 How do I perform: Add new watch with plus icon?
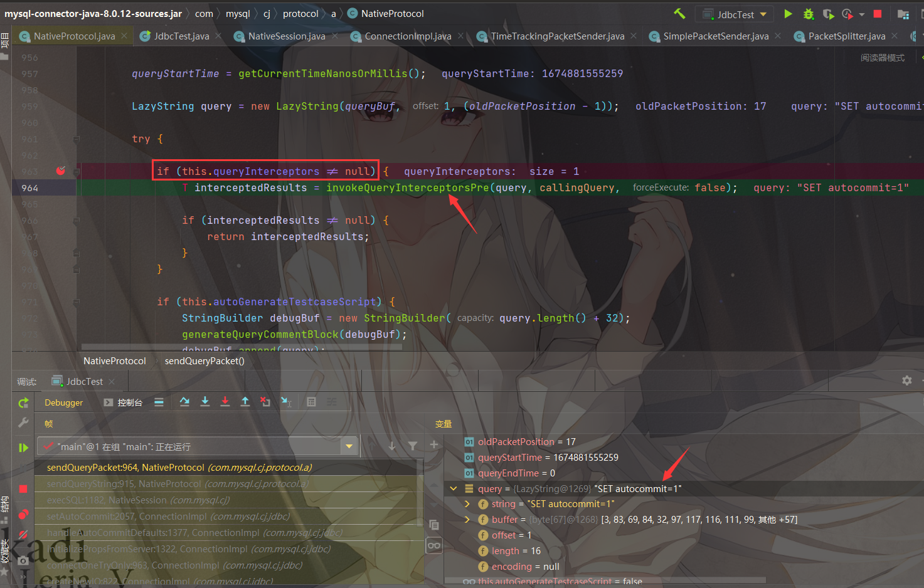pos(433,444)
